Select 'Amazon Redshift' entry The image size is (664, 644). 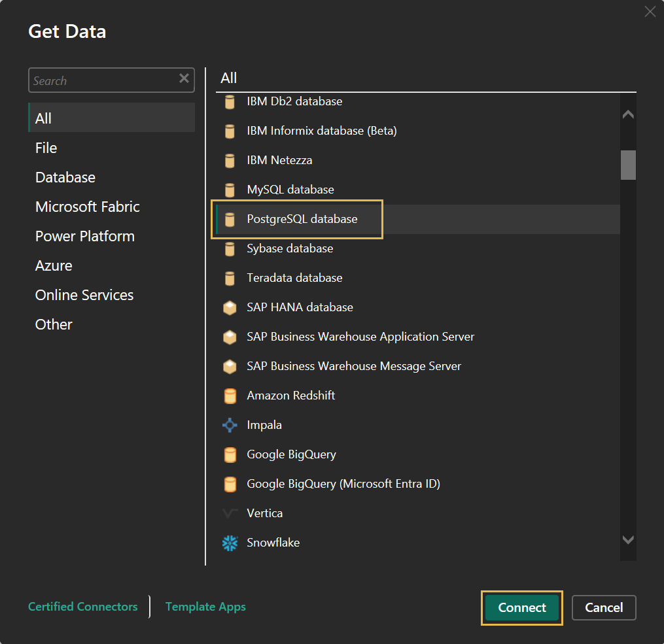coord(417,396)
